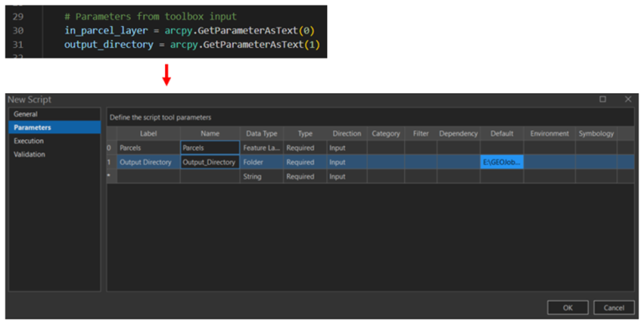The height and width of the screenshot is (326, 644).
Task: Change Required type for Parcels row
Action: 305,147
